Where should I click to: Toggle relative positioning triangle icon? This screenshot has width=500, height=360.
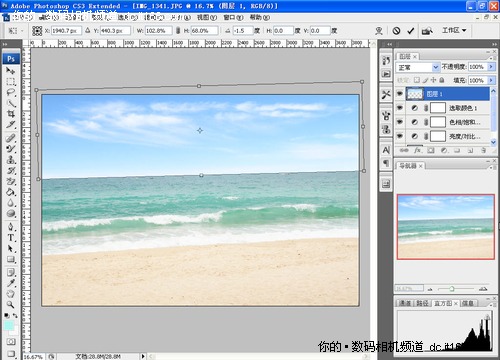click(x=88, y=30)
